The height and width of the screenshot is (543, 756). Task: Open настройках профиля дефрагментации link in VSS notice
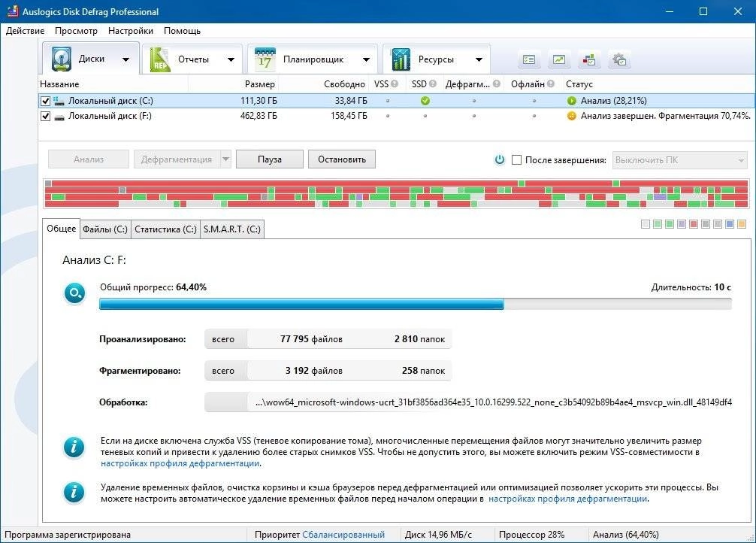click(180, 463)
